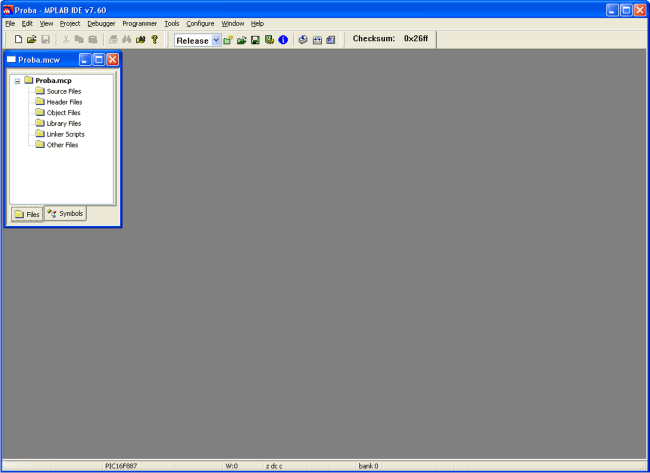Click the bank 0 status bar entry

[x=368, y=466]
